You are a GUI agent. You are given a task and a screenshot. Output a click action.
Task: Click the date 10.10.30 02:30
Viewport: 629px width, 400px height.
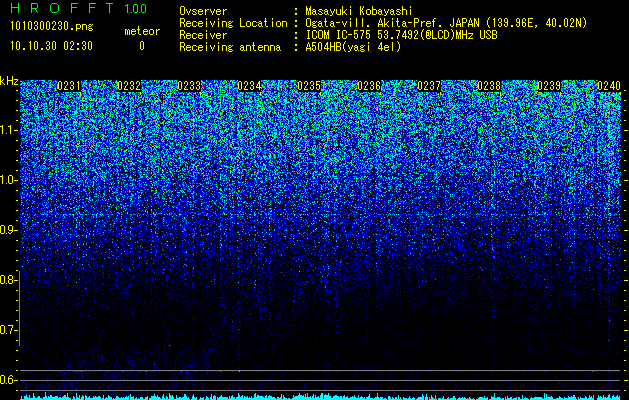tap(52, 46)
